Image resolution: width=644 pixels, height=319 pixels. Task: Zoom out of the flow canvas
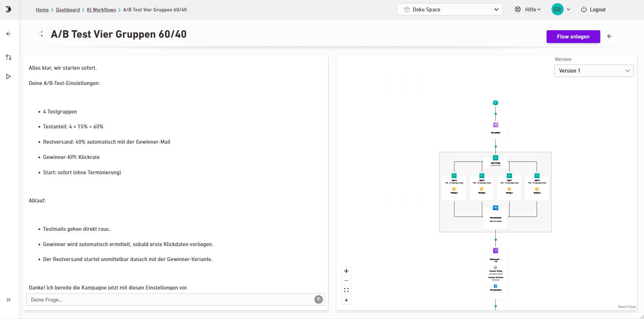(x=346, y=281)
